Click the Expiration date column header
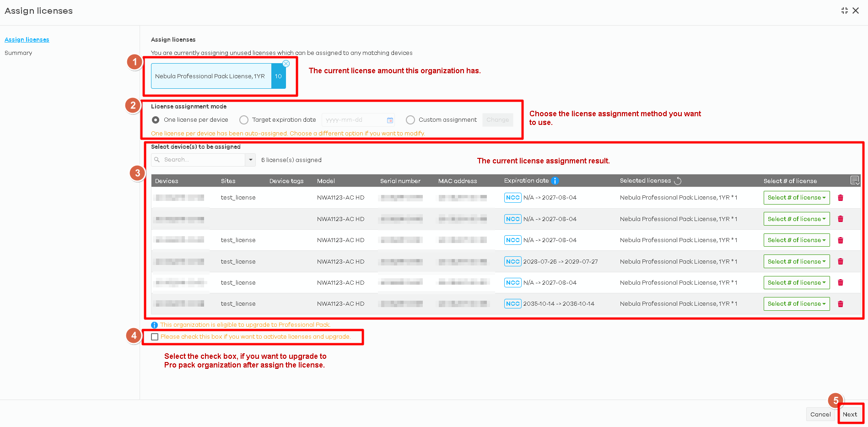The image size is (868, 427). click(526, 181)
